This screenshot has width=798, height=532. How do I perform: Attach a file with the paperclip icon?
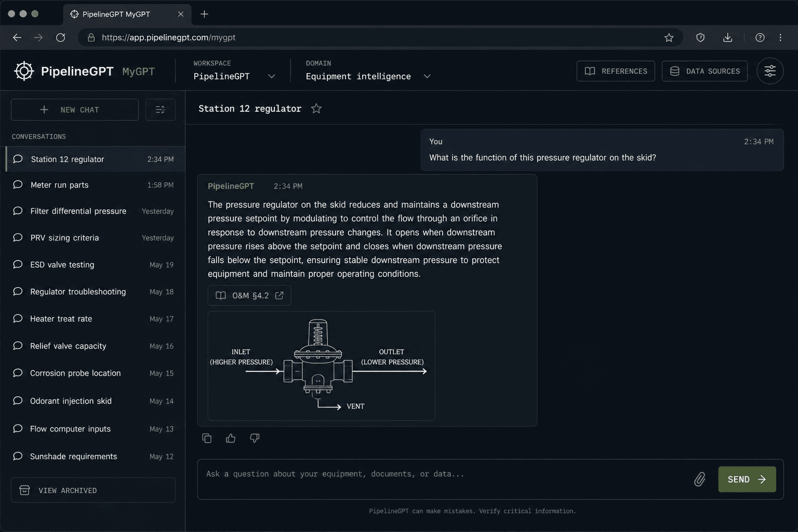click(x=700, y=479)
